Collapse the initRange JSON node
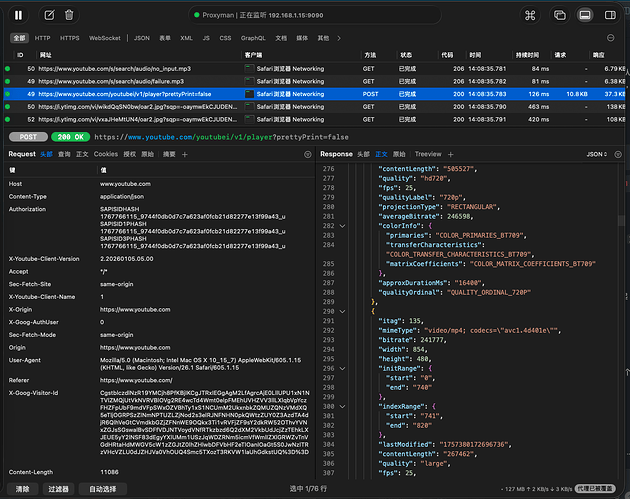Screen dimensions: 630x499 (342, 368)
